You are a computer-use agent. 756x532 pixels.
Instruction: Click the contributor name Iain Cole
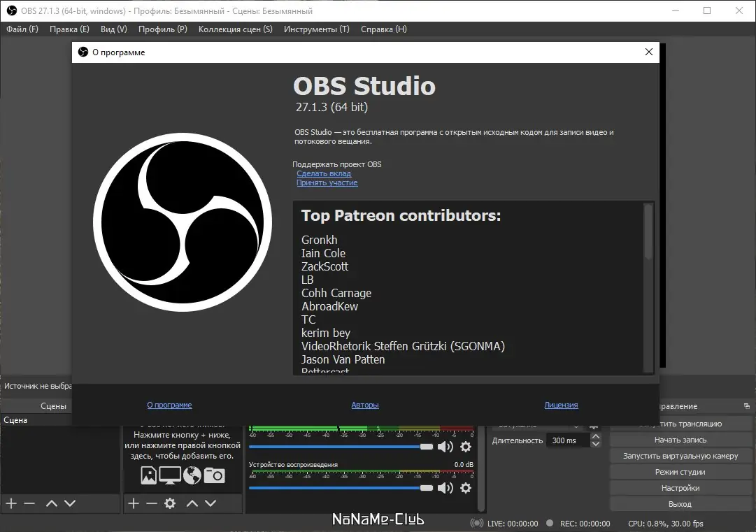(323, 254)
